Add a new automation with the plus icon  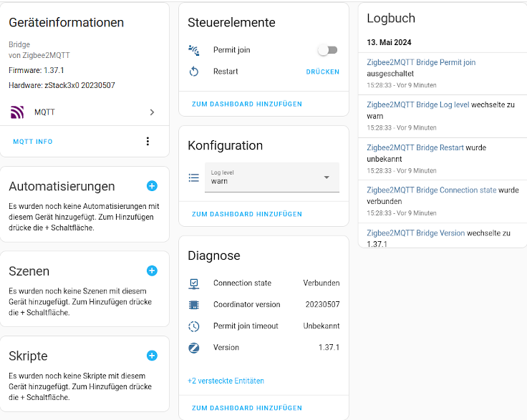(152, 185)
